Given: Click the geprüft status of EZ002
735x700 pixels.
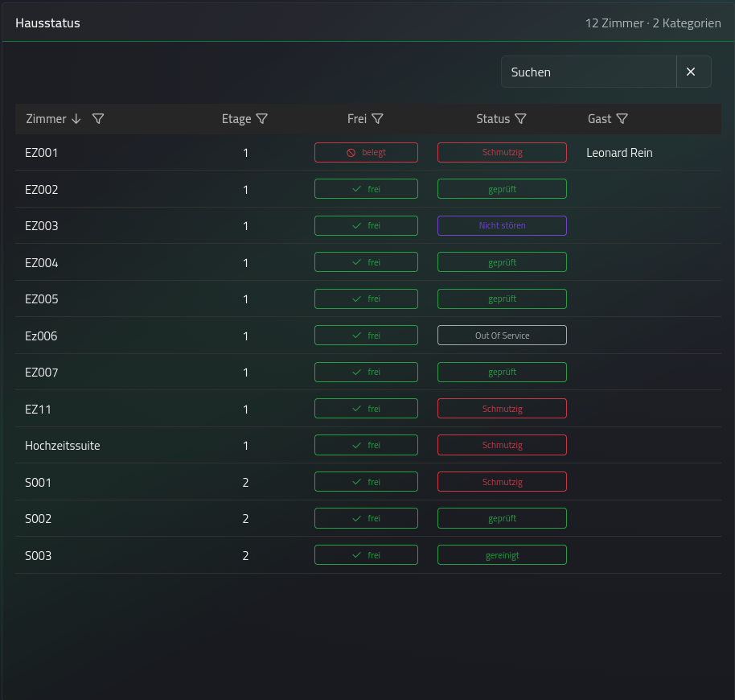Looking at the screenshot, I should [x=502, y=189].
